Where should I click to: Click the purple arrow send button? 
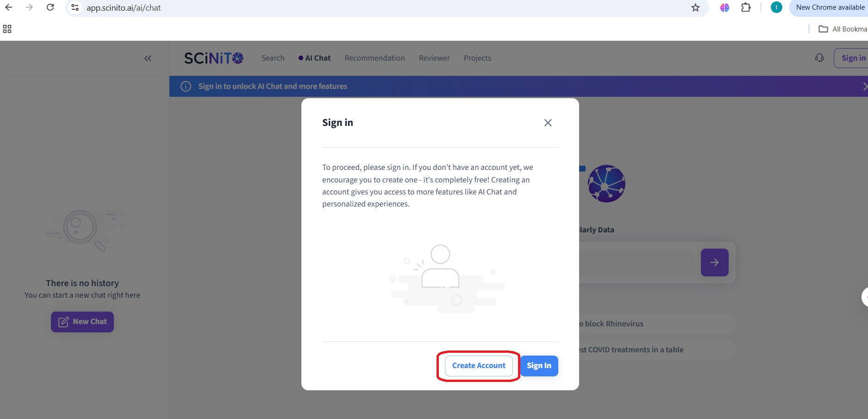714,263
